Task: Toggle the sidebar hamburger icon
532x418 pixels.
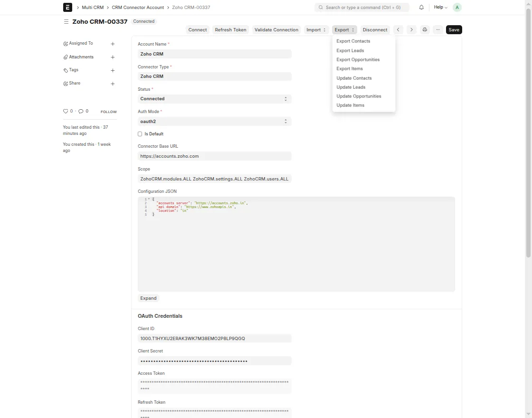Action: coord(66,21)
